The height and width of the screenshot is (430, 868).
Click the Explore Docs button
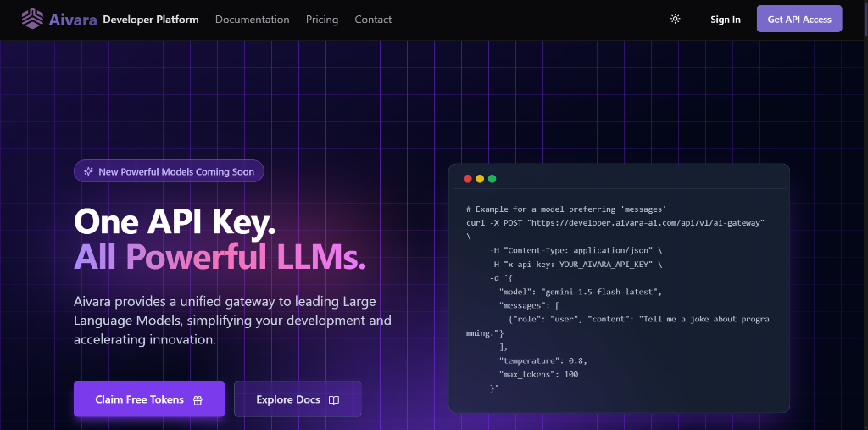[298, 399]
